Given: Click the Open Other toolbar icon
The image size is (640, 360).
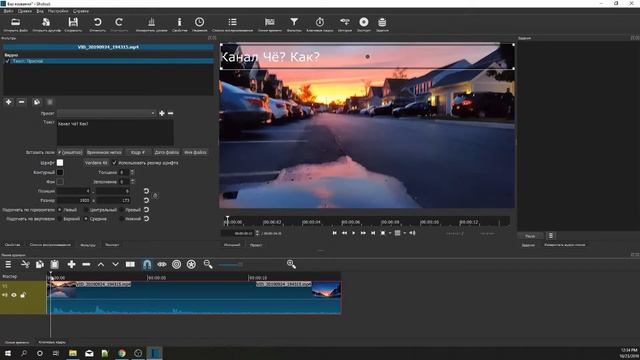Looking at the screenshot, I should (46, 22).
